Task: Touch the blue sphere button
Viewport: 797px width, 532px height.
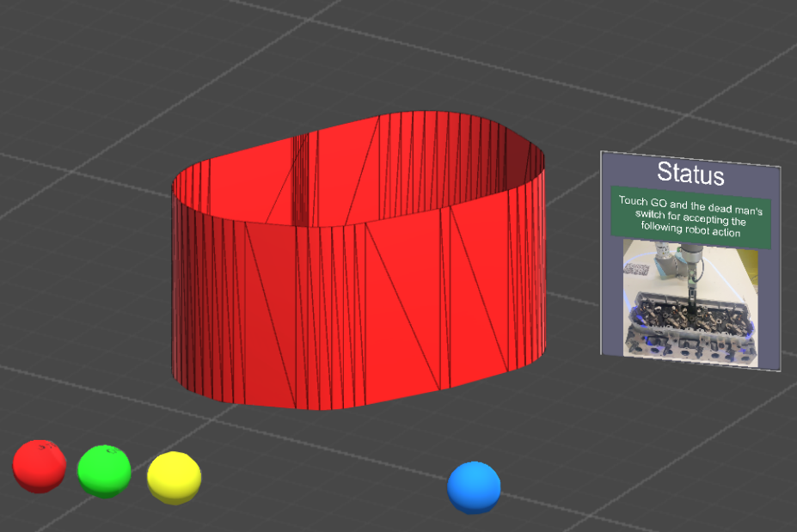Action: point(474,487)
